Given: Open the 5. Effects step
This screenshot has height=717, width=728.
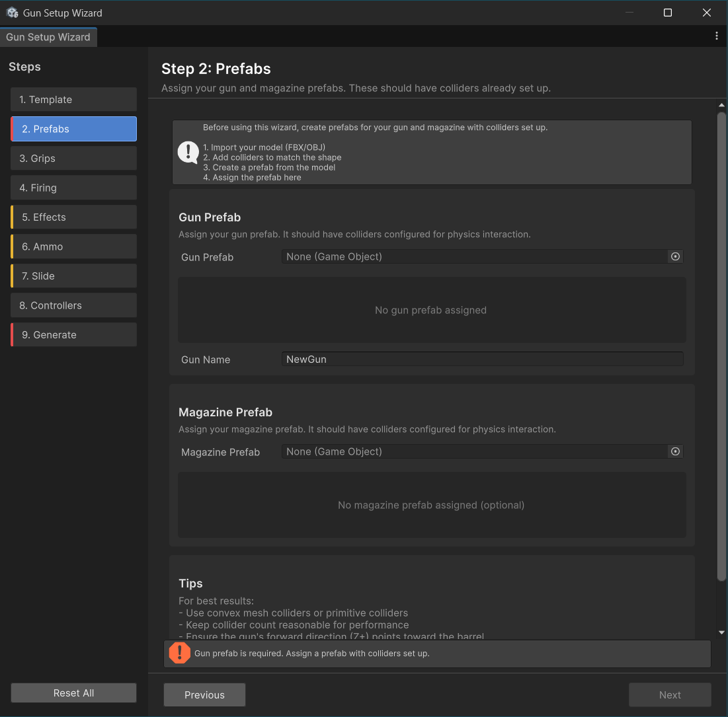Looking at the screenshot, I should coord(73,217).
